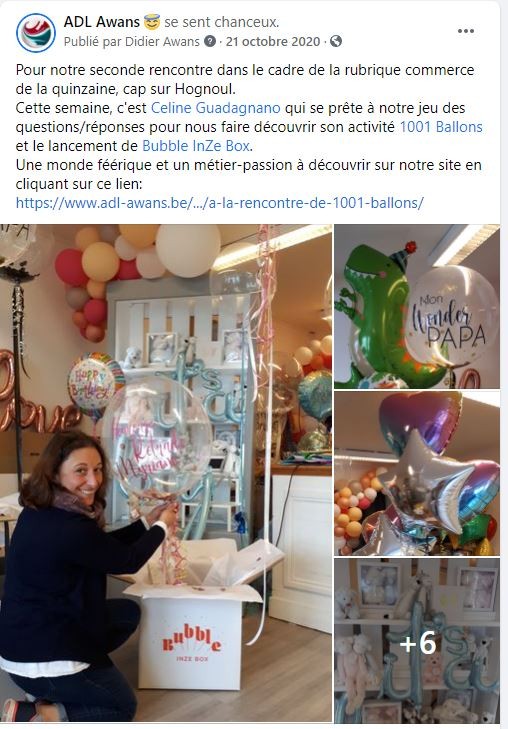This screenshot has height=729, width=508.
Task: Click the 'se sent chanceux' feeling text
Action: click(222, 22)
